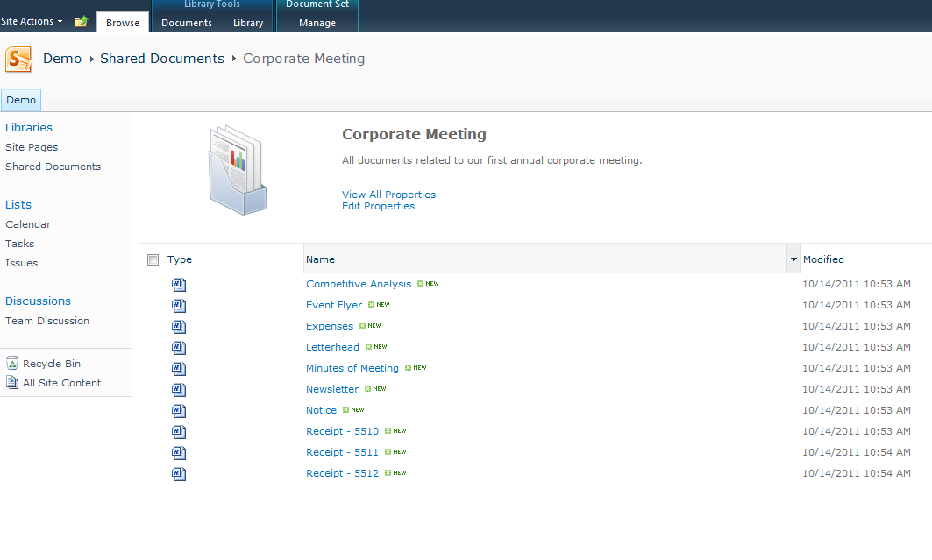The width and height of the screenshot is (932, 560).
Task: Click the Word icon beside Minutes of Meeting
Action: pyautogui.click(x=179, y=368)
